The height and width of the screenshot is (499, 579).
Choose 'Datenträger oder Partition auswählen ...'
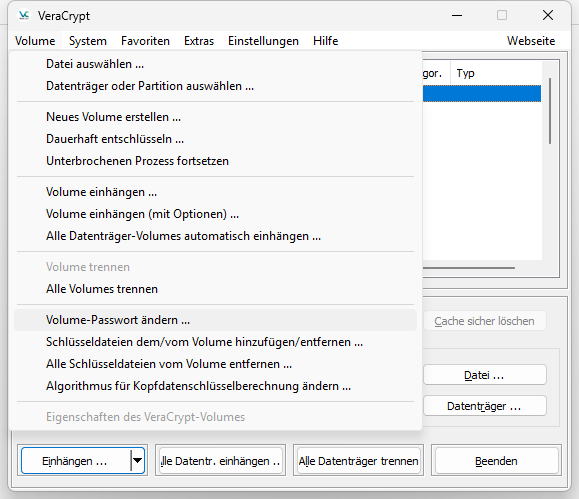point(215,86)
